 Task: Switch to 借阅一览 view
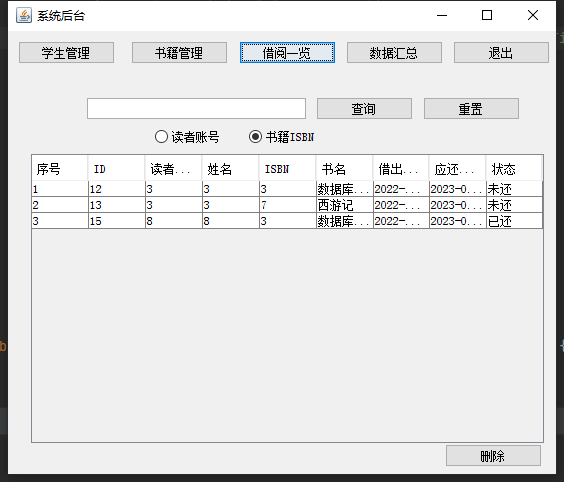[x=287, y=53]
